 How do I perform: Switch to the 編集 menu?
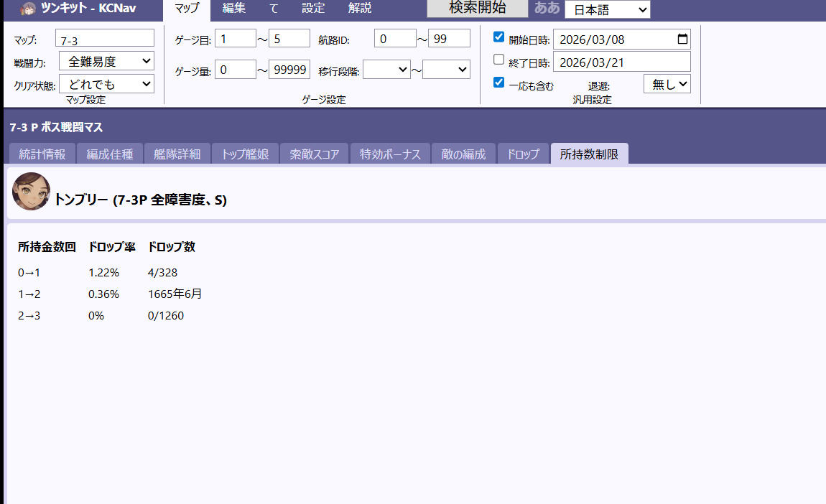233,9
